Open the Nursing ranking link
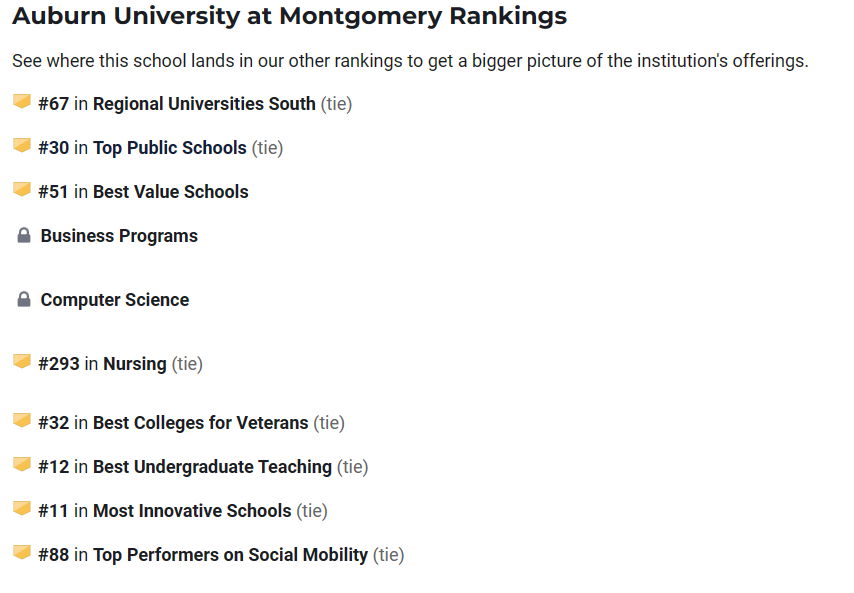The image size is (854, 593). [x=135, y=364]
